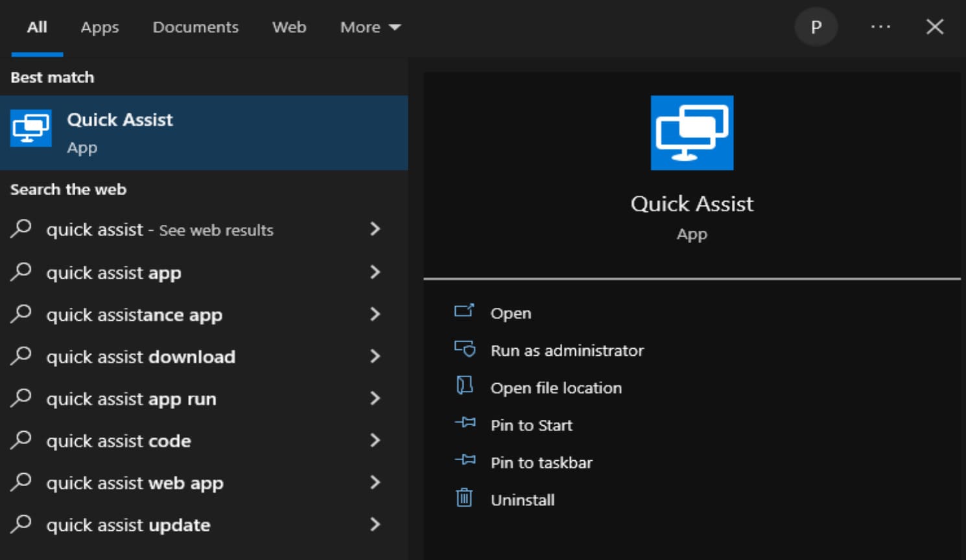Click the large Quick Assist app icon
Image resolution: width=966 pixels, height=560 pixels.
[692, 133]
